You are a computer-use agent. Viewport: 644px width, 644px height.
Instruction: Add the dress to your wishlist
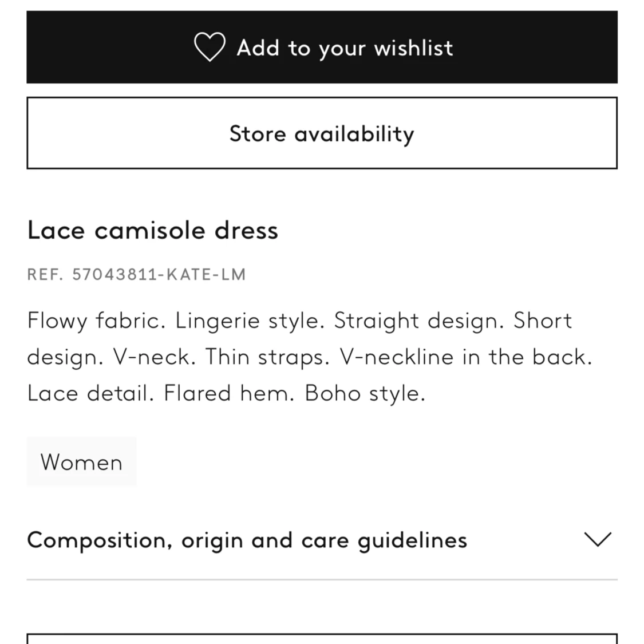click(x=322, y=48)
